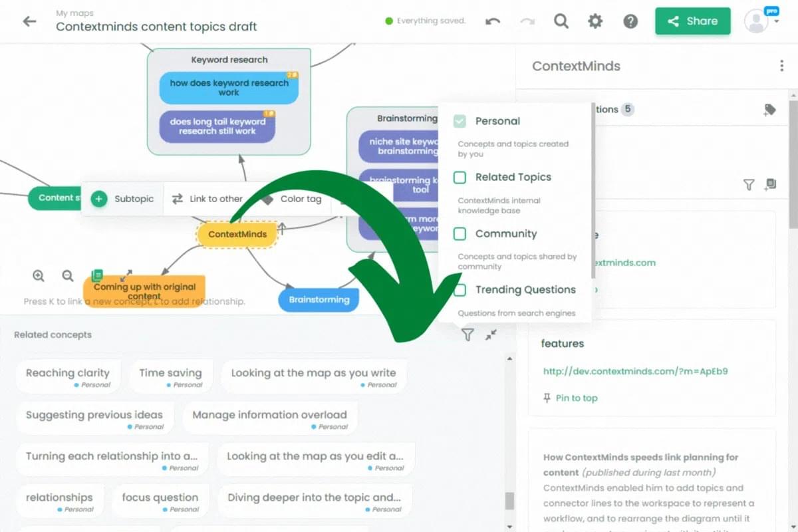798x532 pixels.
Task: Open the profile avatar dropdown
Action: tap(761, 21)
